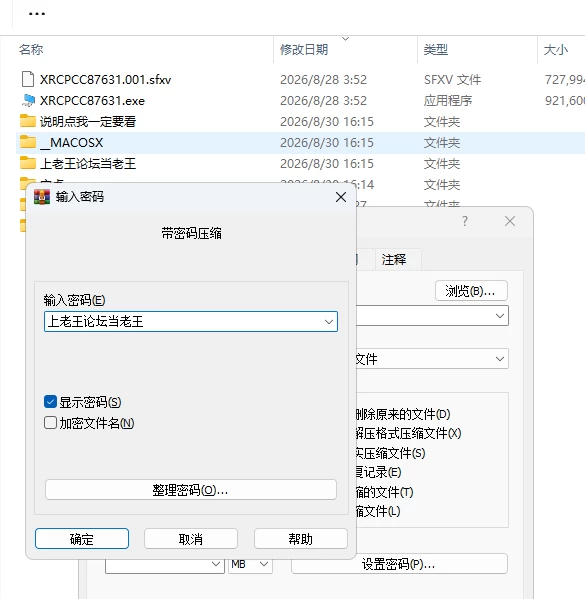This screenshot has width=585, height=599.
Task: Open 整理密码(O)... button
Action: tap(191, 489)
